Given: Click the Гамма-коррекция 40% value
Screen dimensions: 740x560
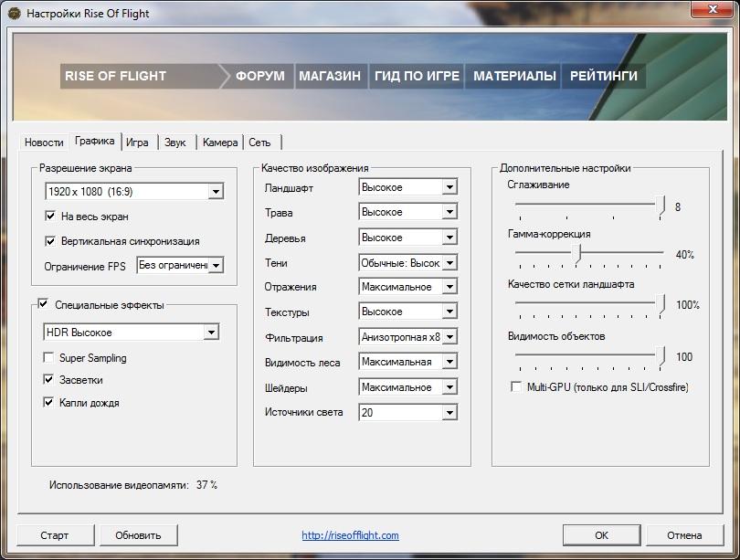Looking at the screenshot, I should coord(685,255).
